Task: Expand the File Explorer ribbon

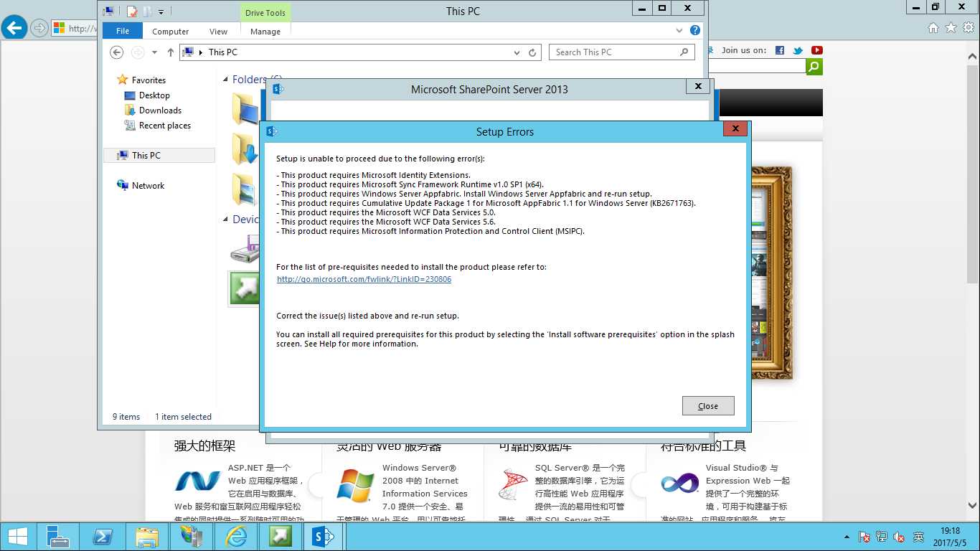Action: 679,31
